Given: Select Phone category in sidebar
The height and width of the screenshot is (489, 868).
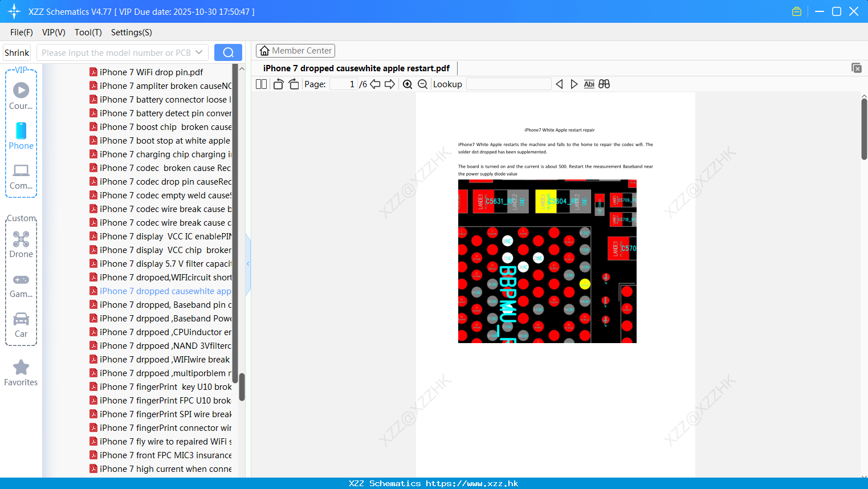Looking at the screenshot, I should click(x=21, y=136).
